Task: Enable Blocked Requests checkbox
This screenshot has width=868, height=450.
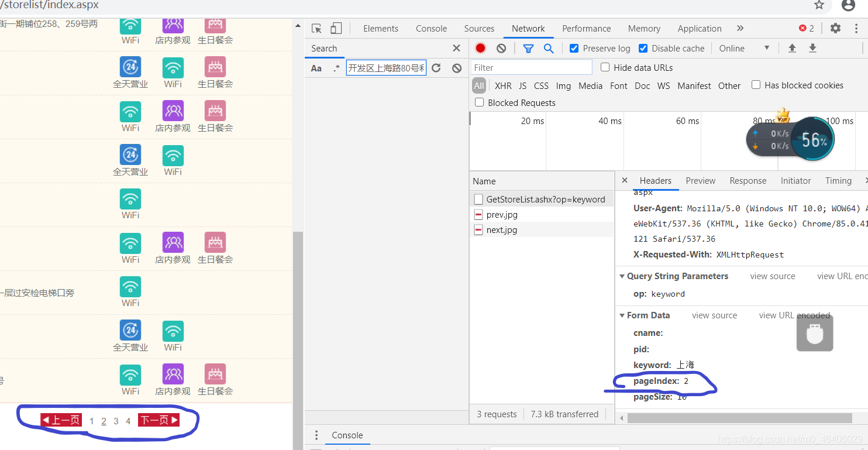Action: point(480,102)
